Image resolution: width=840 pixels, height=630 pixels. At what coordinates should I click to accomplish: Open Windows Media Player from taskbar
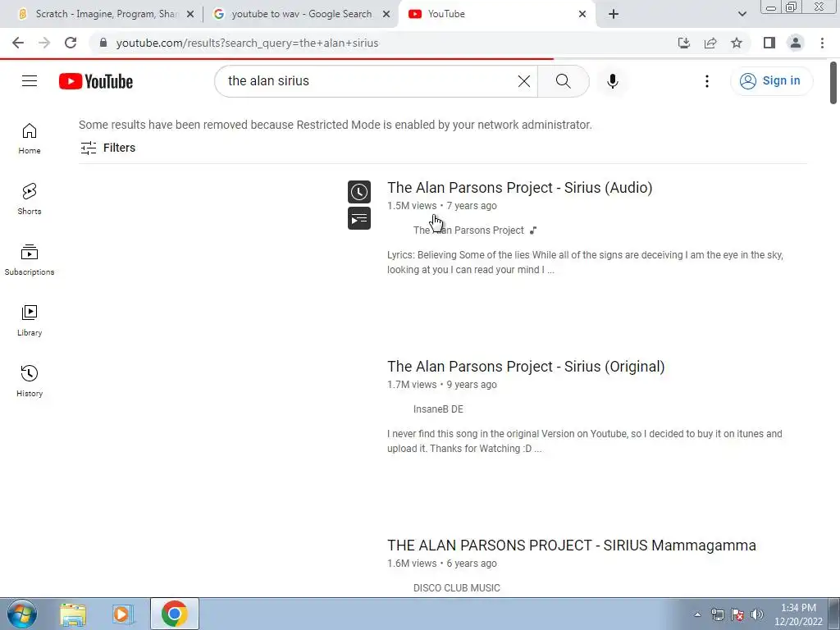[x=122, y=614]
